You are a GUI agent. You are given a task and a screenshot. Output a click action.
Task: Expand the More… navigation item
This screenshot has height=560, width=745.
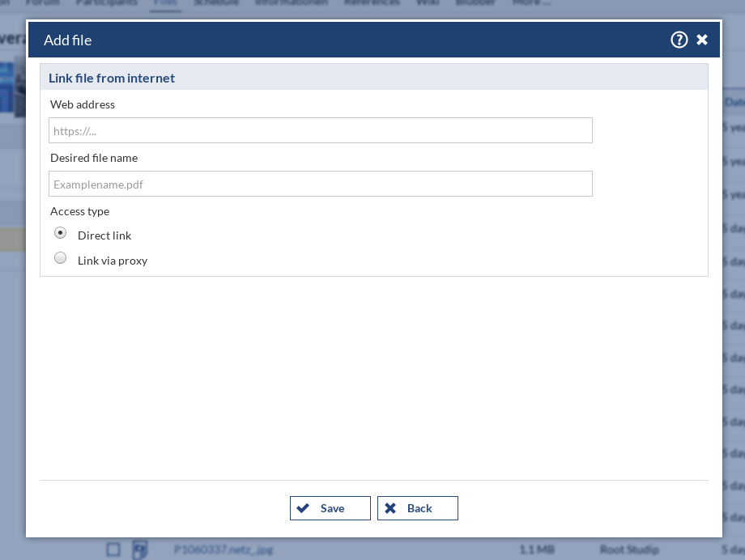click(x=531, y=3)
